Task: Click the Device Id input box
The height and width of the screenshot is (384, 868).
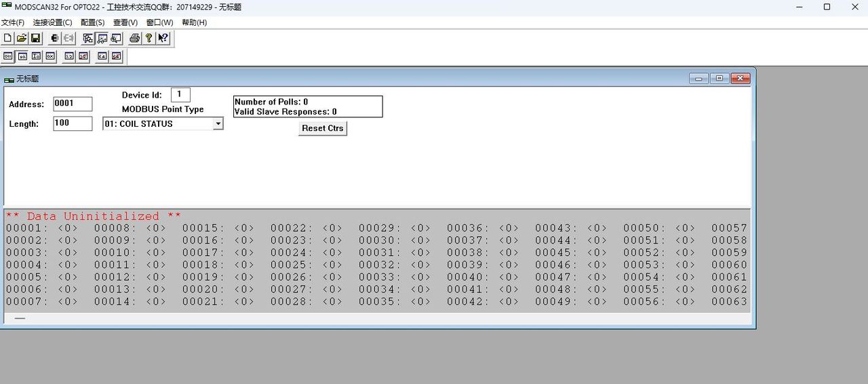Action: (x=180, y=95)
